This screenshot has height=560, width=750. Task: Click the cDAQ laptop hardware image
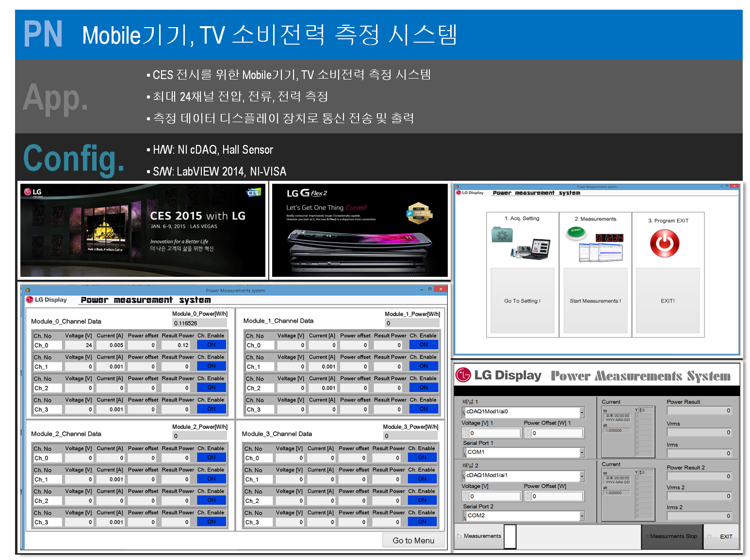(x=531, y=248)
